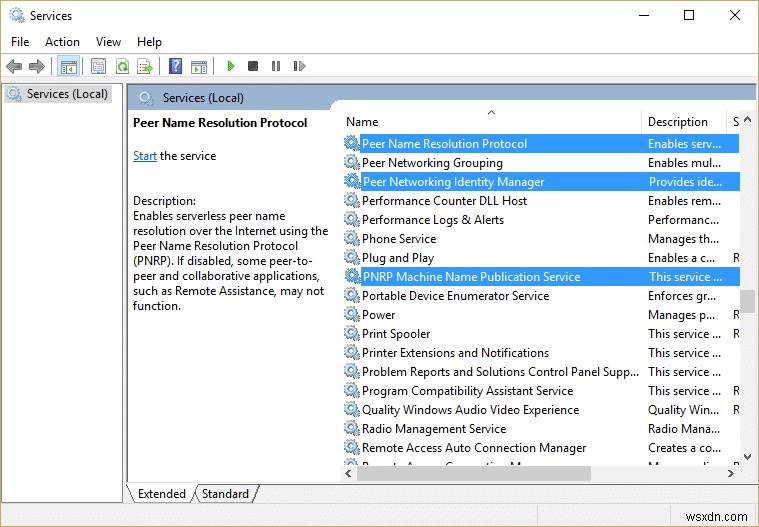Open the Action menu
This screenshot has width=759, height=527.
[62, 42]
